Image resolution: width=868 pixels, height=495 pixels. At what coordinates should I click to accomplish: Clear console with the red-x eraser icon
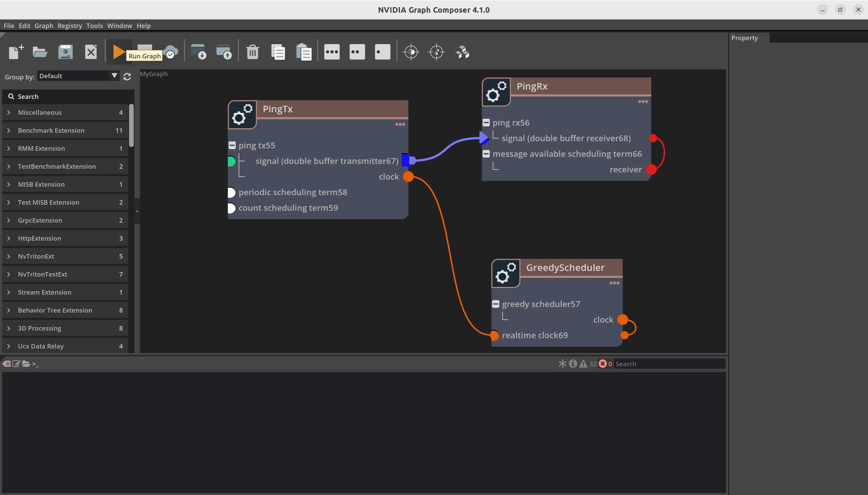coord(6,364)
